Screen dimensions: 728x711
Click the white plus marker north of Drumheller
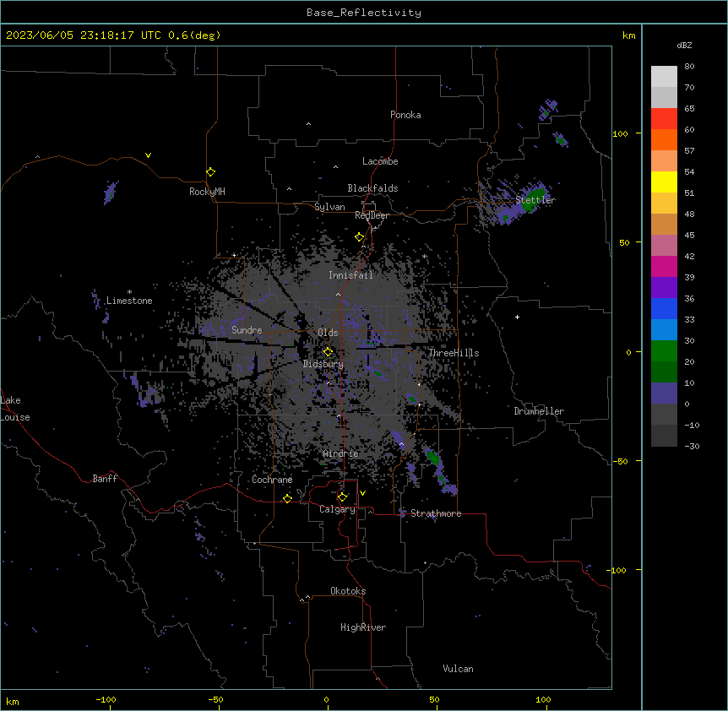pos(517,317)
